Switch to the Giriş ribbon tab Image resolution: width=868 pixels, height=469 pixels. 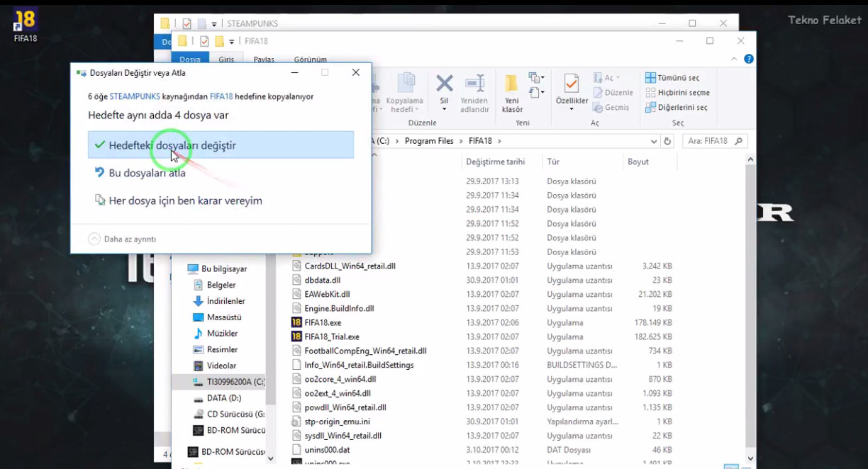tap(226, 60)
